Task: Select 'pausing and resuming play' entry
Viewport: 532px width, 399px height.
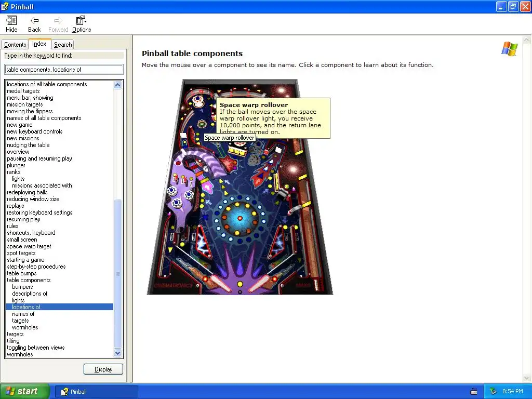Action: 39,158
